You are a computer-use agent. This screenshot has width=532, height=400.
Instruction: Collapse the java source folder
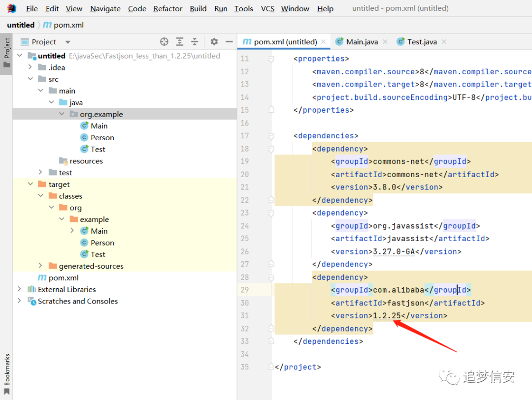tap(52, 102)
